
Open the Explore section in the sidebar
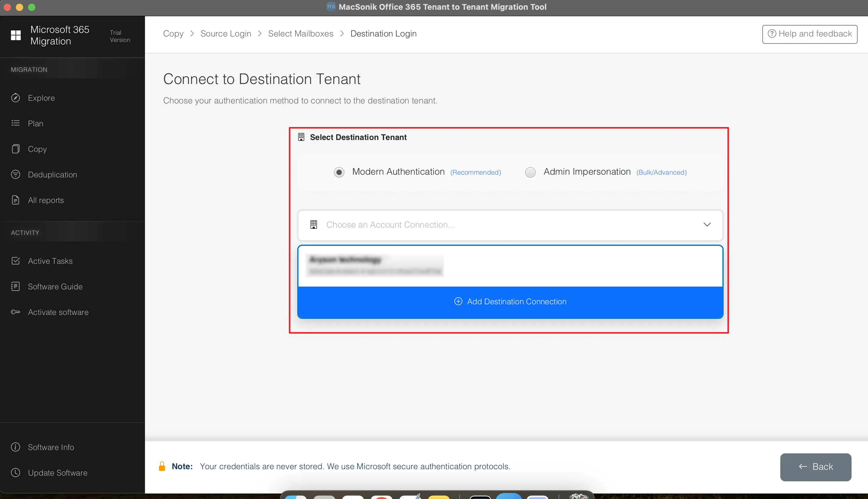[x=41, y=98]
